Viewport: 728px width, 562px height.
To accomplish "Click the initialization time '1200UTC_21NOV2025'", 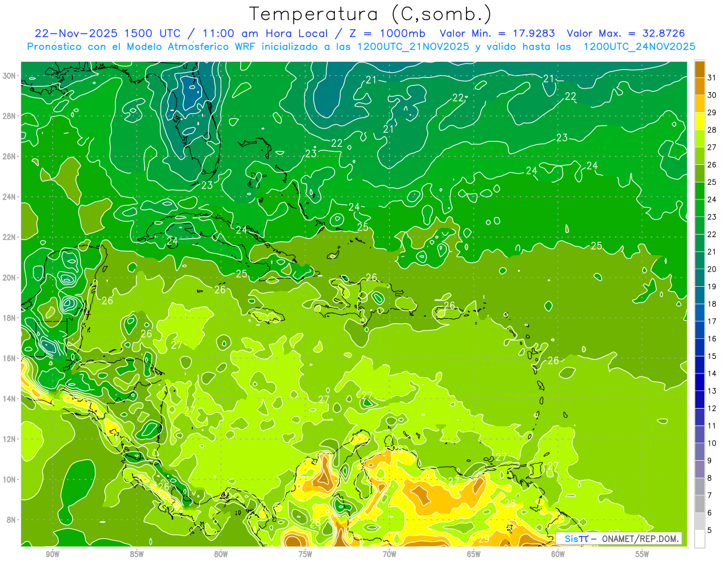I will coord(413,47).
